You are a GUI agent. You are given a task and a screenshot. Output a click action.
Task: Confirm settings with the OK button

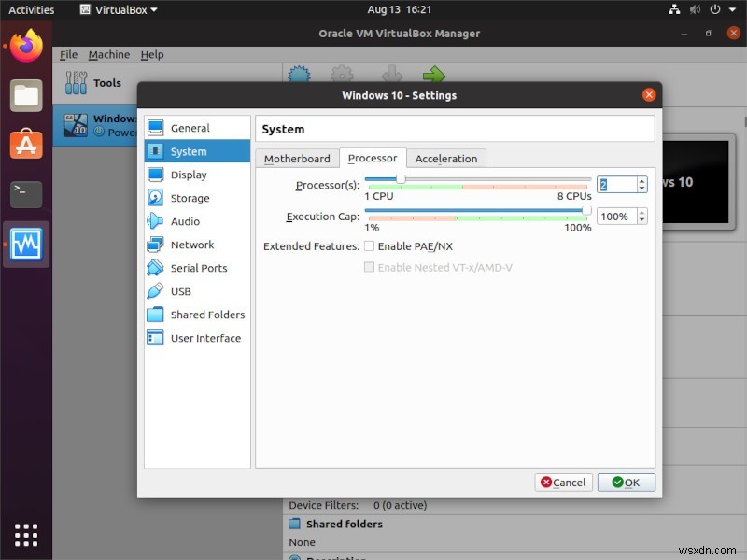627,483
